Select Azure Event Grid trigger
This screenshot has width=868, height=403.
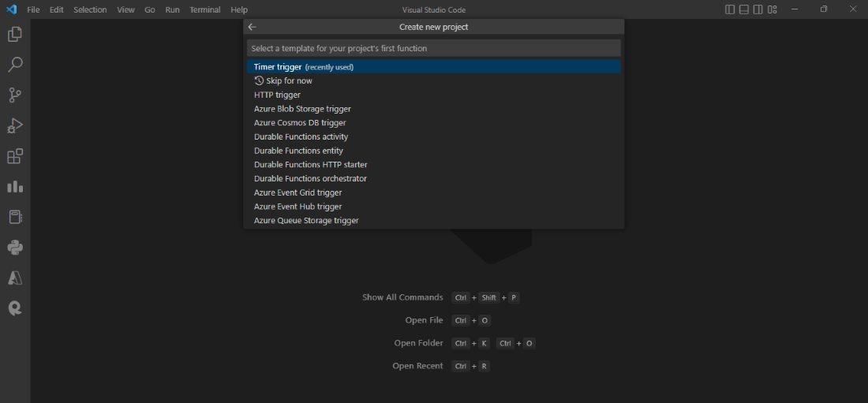(x=434, y=192)
